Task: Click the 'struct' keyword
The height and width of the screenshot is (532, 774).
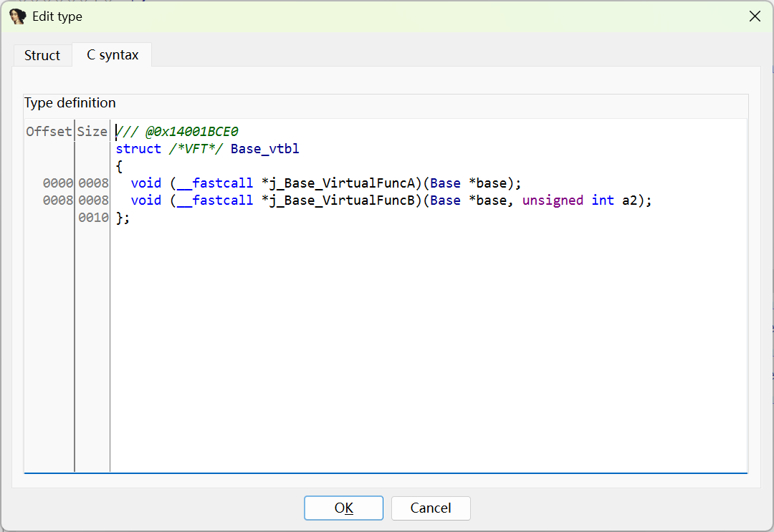Action: click(x=138, y=149)
